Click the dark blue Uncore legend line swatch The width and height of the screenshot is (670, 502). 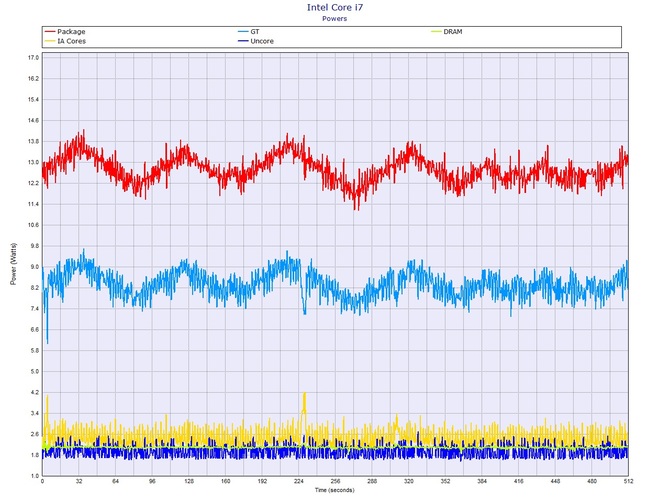click(243, 41)
